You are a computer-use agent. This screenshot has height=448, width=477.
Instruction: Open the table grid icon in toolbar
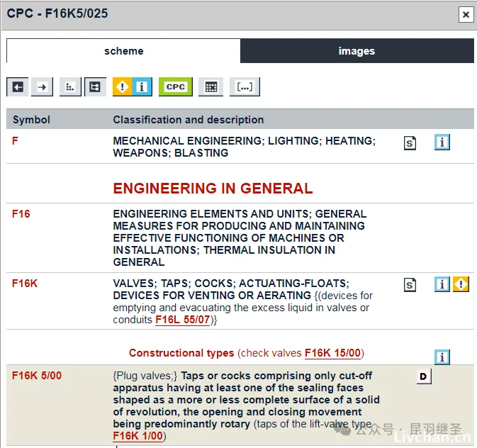click(x=211, y=86)
